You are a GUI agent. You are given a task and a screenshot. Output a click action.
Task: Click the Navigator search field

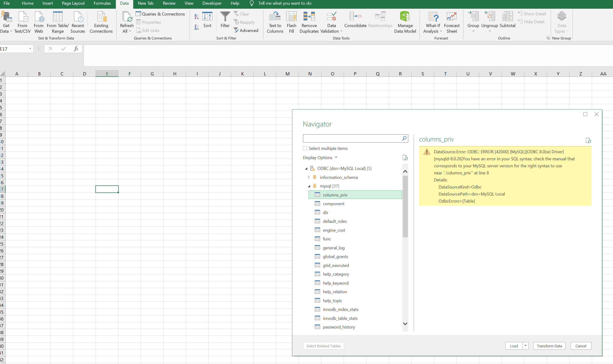click(352, 138)
